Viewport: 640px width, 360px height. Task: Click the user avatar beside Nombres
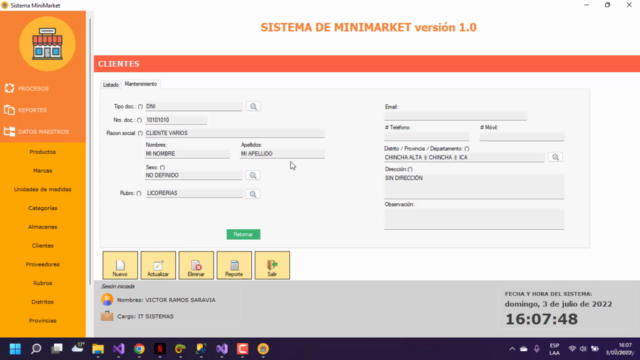tap(107, 300)
